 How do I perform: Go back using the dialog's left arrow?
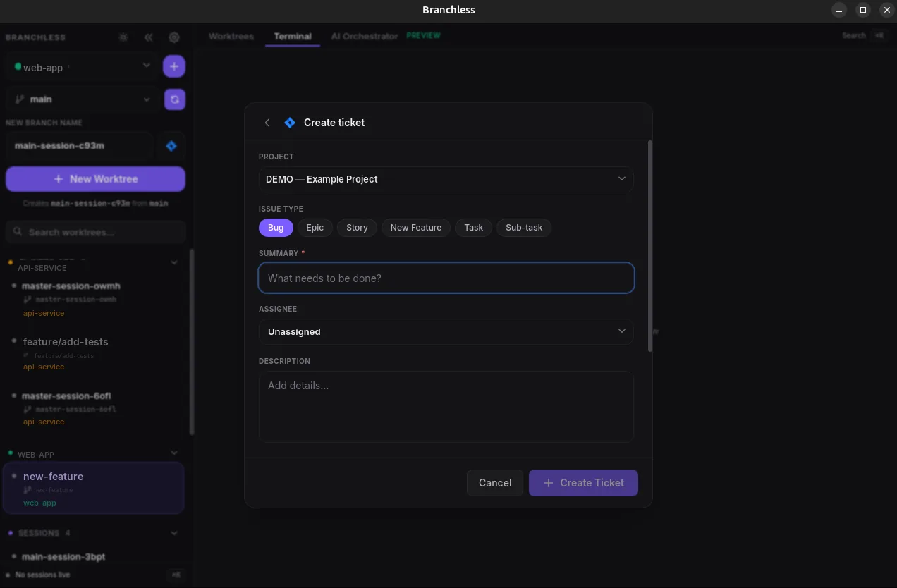point(267,123)
